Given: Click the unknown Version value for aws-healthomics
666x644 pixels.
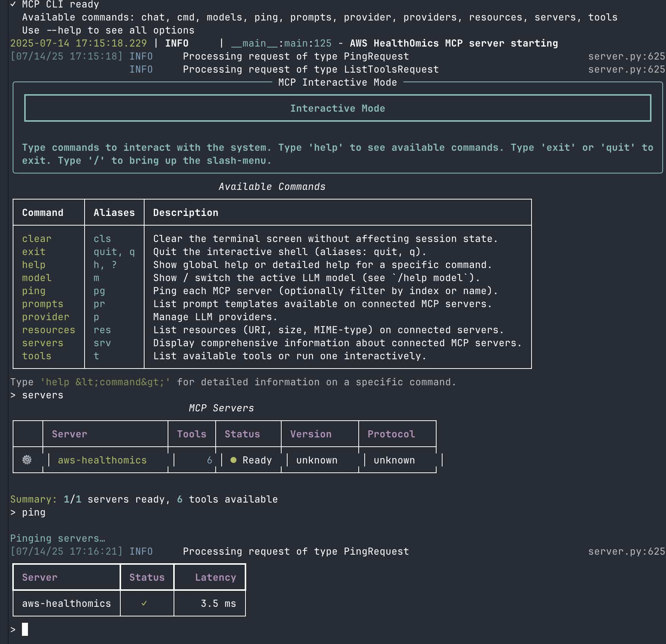Looking at the screenshot, I should 317,460.
